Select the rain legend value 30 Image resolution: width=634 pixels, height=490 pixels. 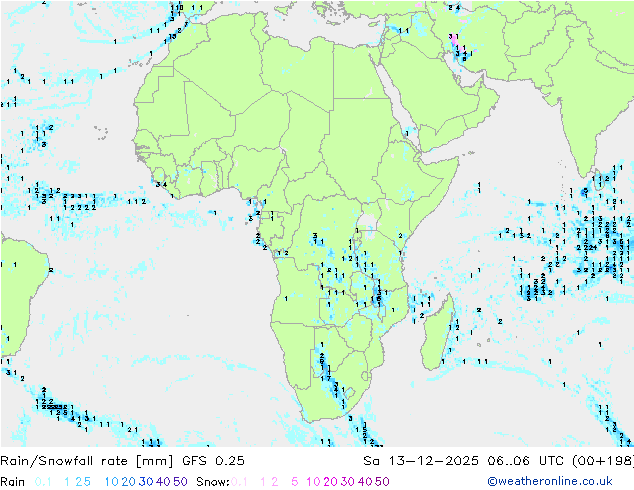(146, 482)
